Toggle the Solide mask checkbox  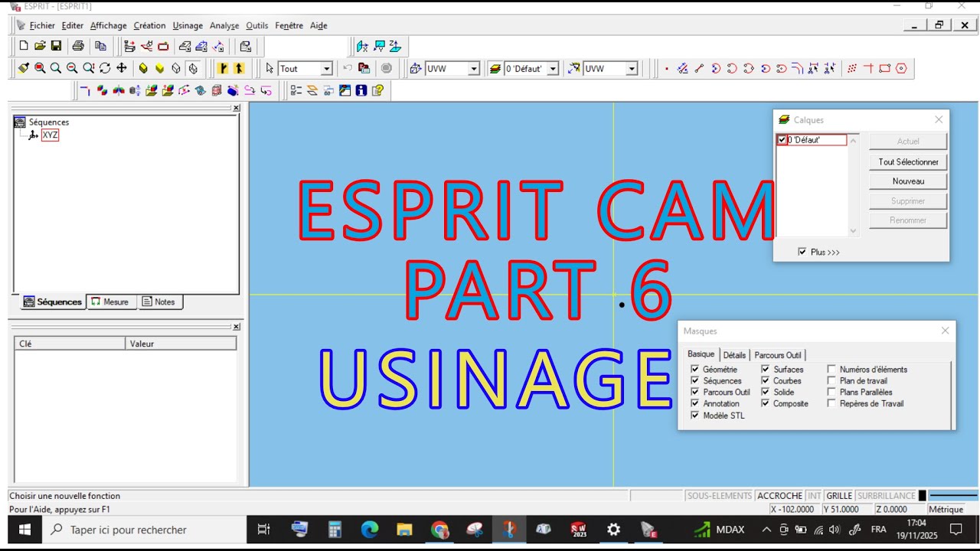[766, 393]
